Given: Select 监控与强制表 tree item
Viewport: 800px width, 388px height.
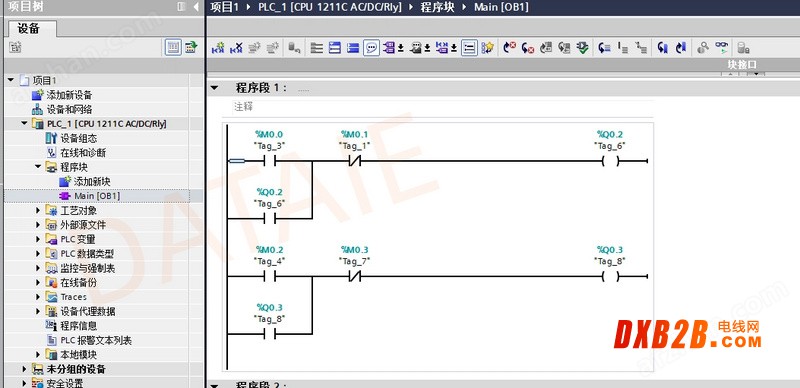Looking at the screenshot, I should point(88,268).
